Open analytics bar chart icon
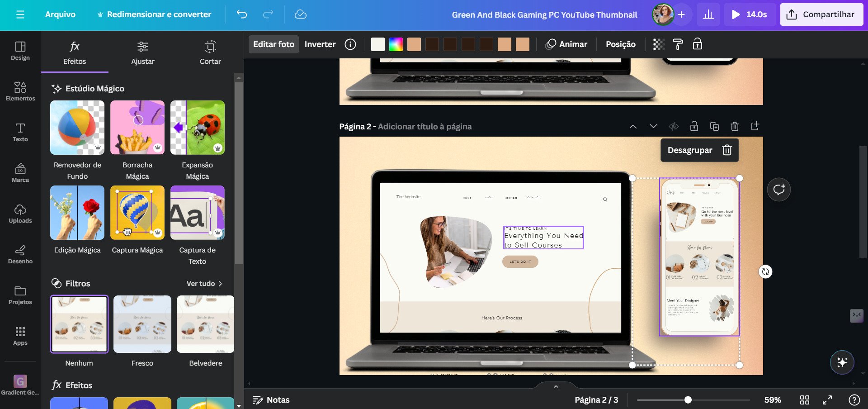This screenshot has height=409, width=868. pyautogui.click(x=708, y=14)
